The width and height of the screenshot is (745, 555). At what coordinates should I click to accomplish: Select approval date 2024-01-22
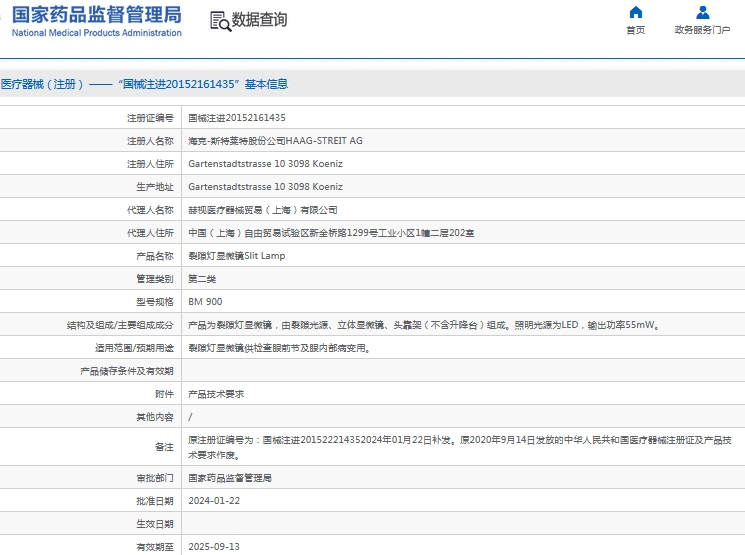[x=214, y=501]
